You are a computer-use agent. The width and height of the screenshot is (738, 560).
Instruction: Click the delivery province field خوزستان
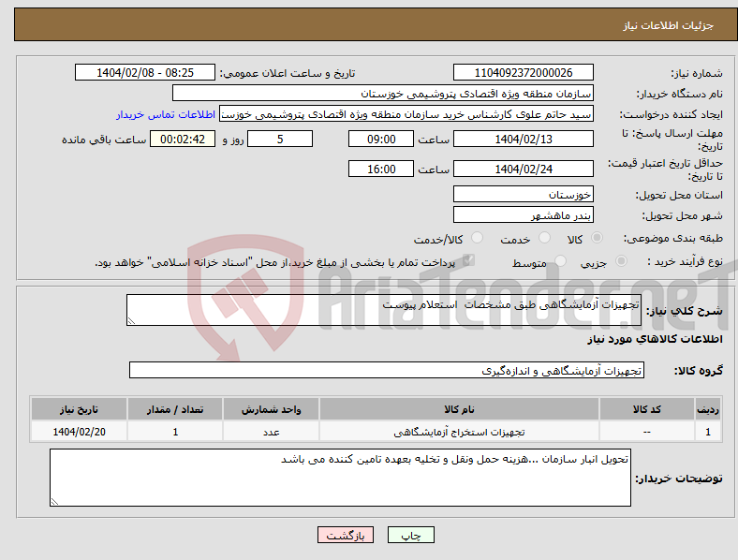523,194
